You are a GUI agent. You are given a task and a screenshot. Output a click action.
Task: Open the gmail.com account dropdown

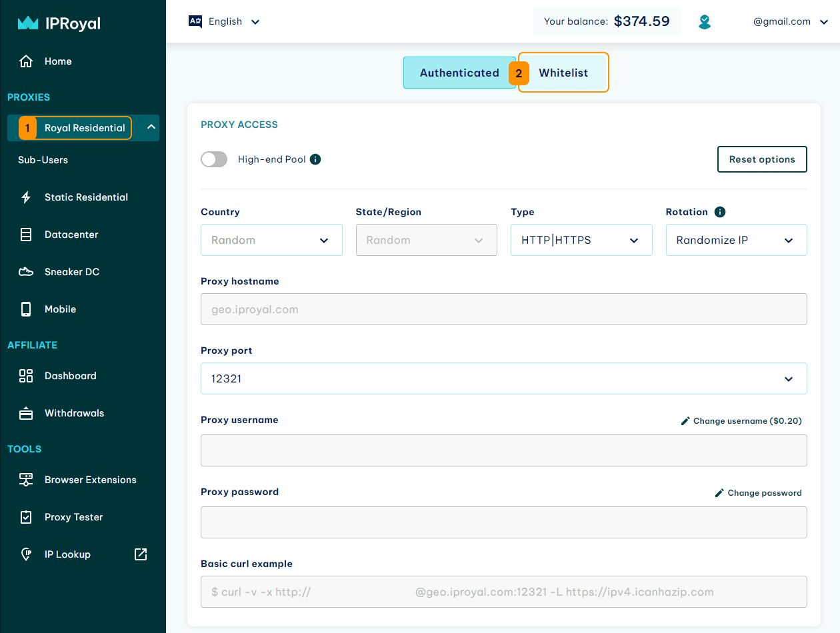tap(790, 21)
